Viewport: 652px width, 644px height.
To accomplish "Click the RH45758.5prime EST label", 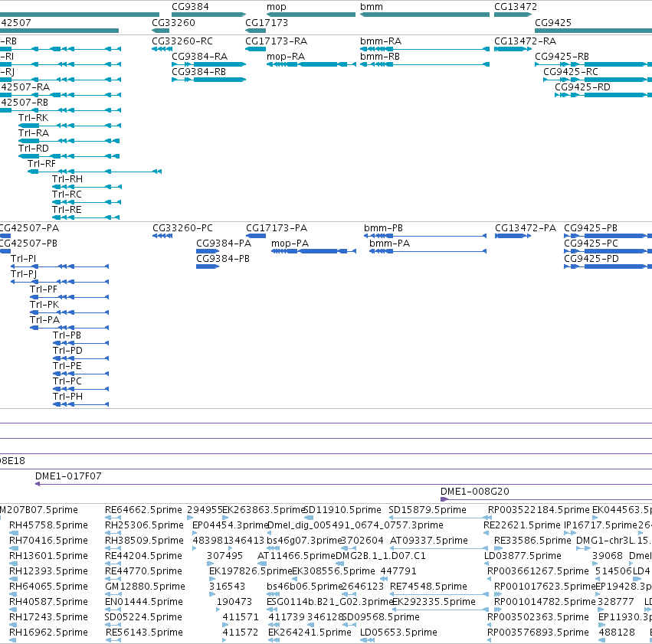I will pyautogui.click(x=48, y=525).
